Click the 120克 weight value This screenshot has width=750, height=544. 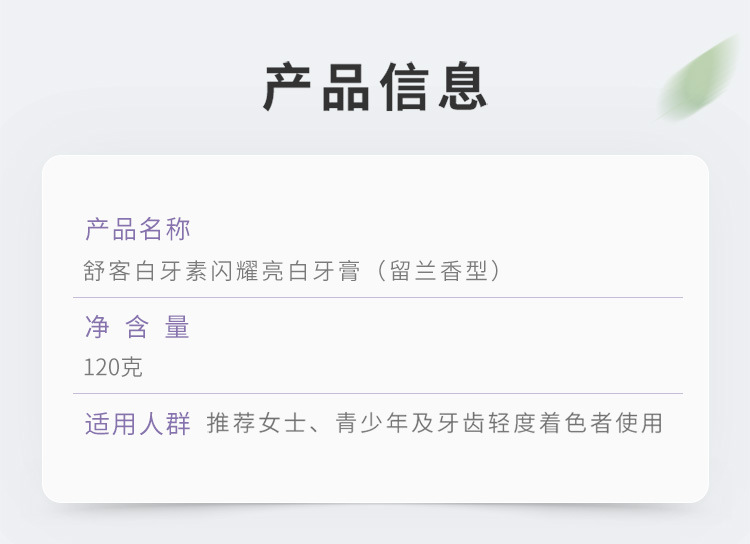tap(113, 367)
